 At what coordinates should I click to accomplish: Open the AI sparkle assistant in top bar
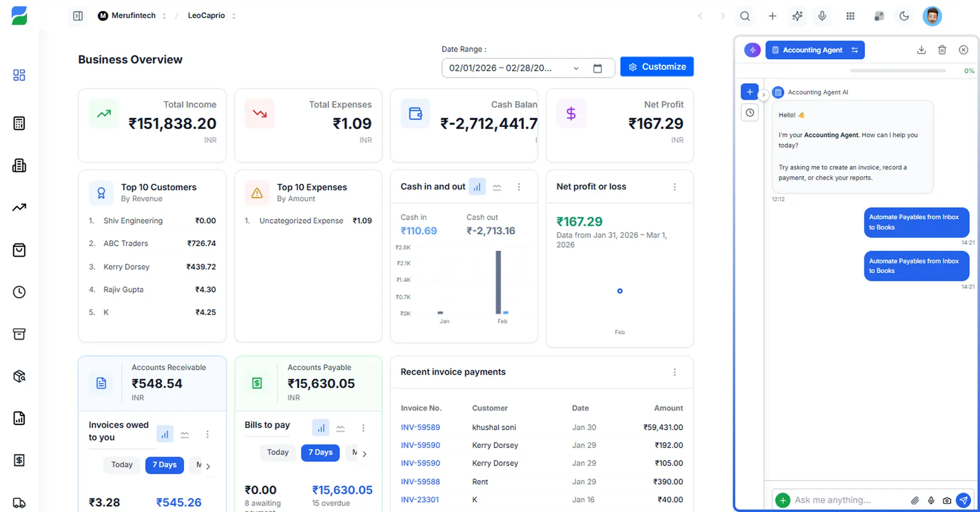click(x=797, y=16)
